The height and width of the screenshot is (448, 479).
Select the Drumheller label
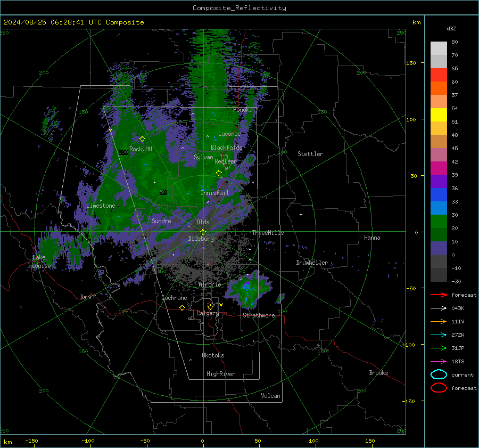click(x=312, y=263)
